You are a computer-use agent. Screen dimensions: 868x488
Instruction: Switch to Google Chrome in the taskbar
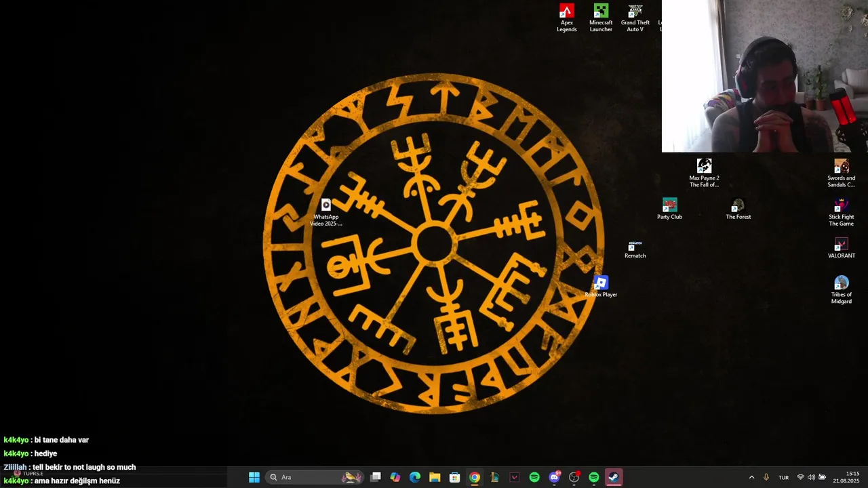(475, 477)
